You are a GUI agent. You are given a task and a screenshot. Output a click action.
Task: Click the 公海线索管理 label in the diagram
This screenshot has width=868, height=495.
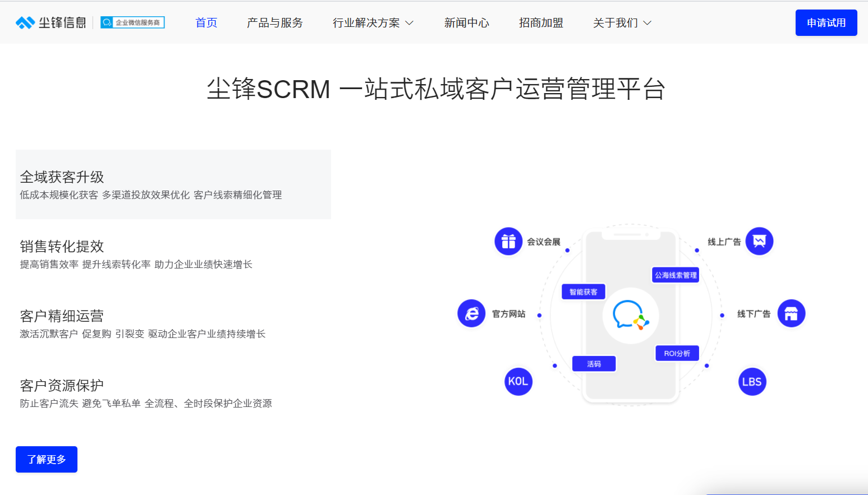676,275
